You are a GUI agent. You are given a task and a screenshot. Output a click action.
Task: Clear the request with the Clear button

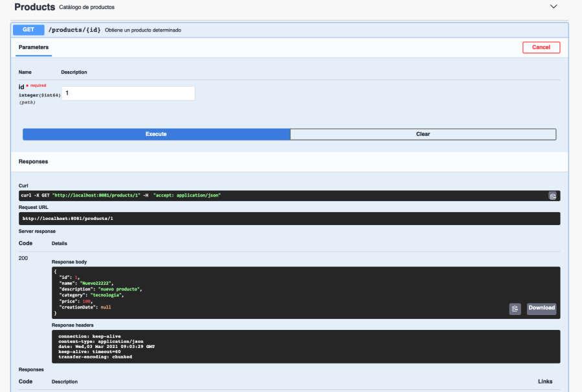(422, 134)
